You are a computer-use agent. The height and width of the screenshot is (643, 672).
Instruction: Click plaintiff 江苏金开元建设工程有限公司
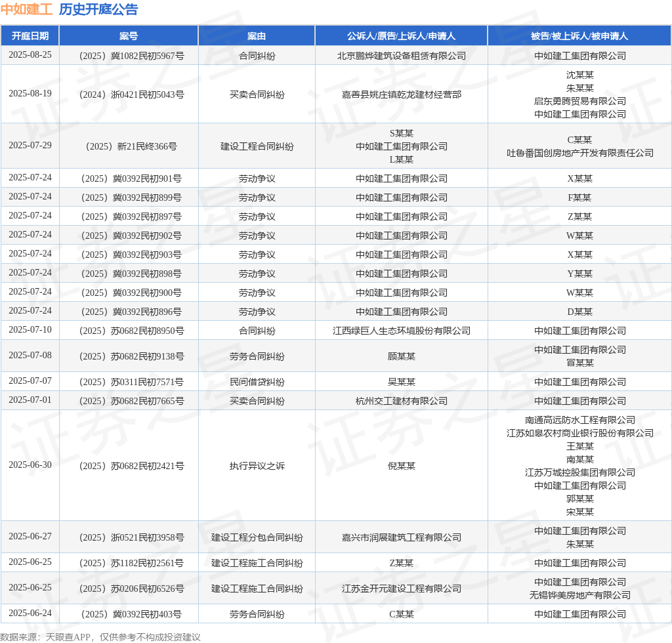point(401,589)
